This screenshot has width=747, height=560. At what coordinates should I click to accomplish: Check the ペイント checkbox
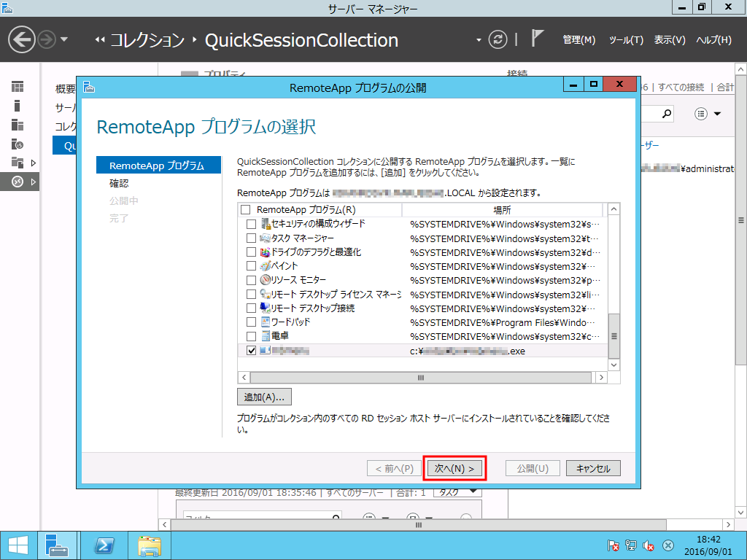[x=251, y=265]
